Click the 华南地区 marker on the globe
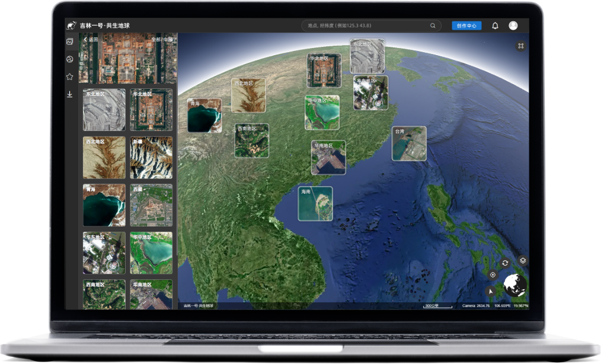Image resolution: width=601 pixels, height=364 pixels. coord(328,158)
